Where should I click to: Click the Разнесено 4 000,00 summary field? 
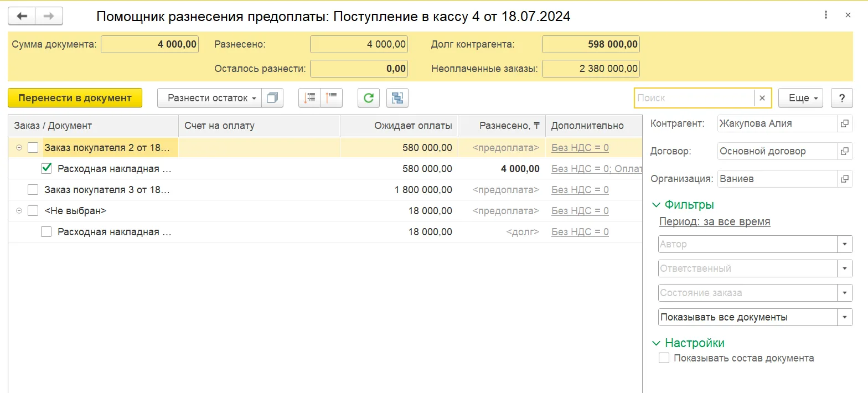(359, 44)
